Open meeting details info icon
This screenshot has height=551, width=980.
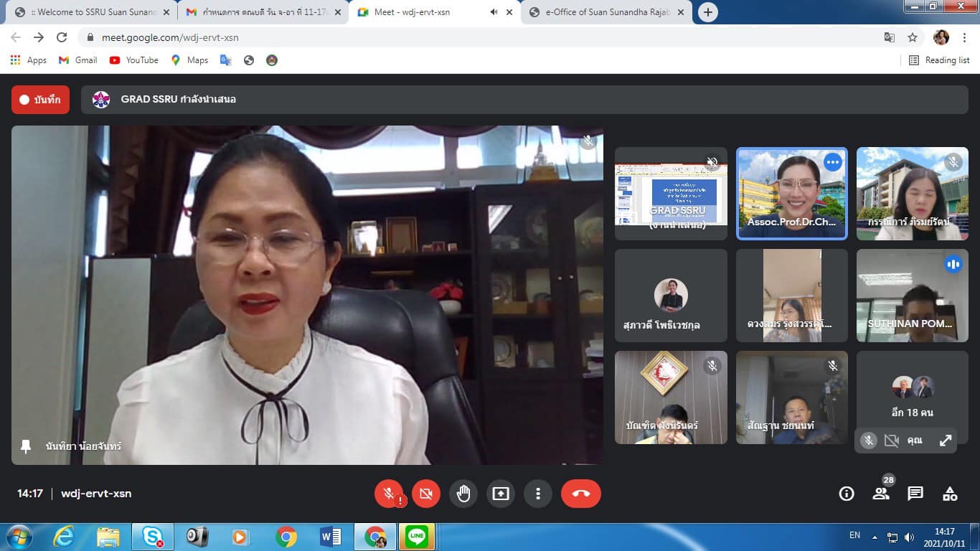point(847,494)
